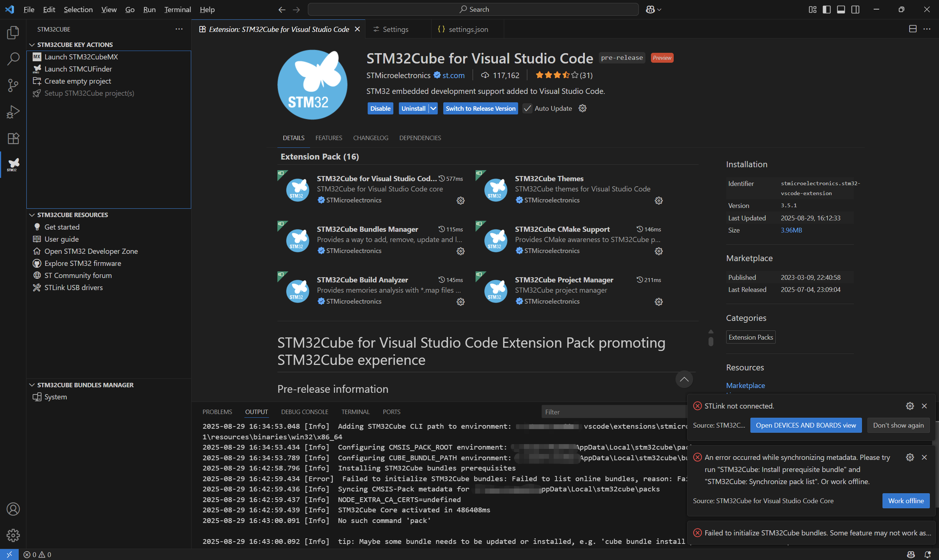Viewport: 939px width, 560px height.
Task: Click gear icon for STM32Cube Themes extension
Action: pos(658,200)
